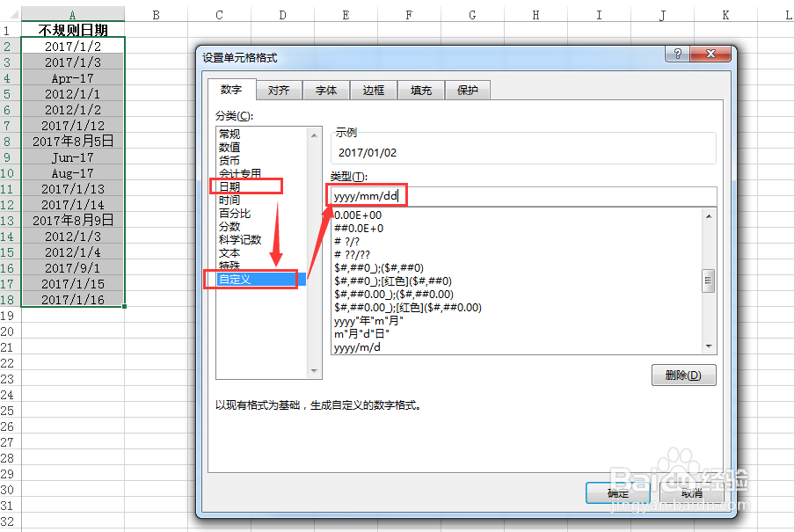Select cell containing 2017/1/16
Image resolution: width=794 pixels, height=532 pixels.
[x=73, y=300]
